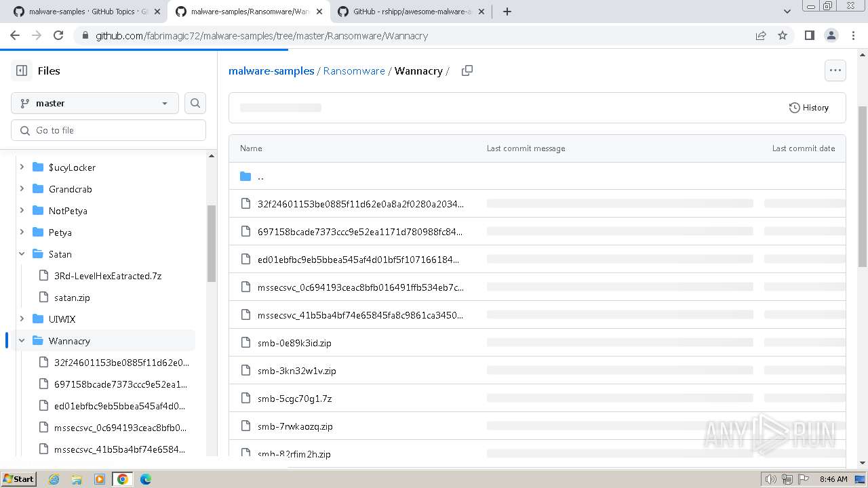
Task: Copy path icon next to Wannacry
Action: coord(467,70)
